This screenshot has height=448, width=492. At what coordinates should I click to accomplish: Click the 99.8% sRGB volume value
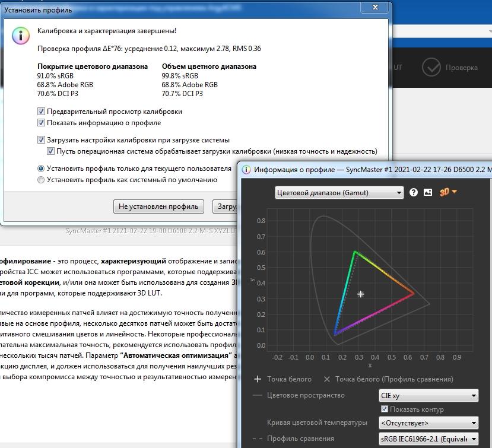[180, 76]
